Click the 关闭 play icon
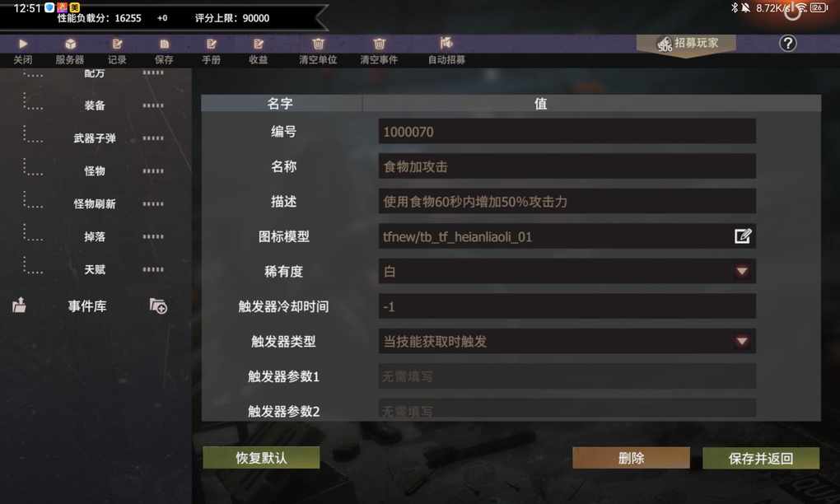 [x=23, y=44]
